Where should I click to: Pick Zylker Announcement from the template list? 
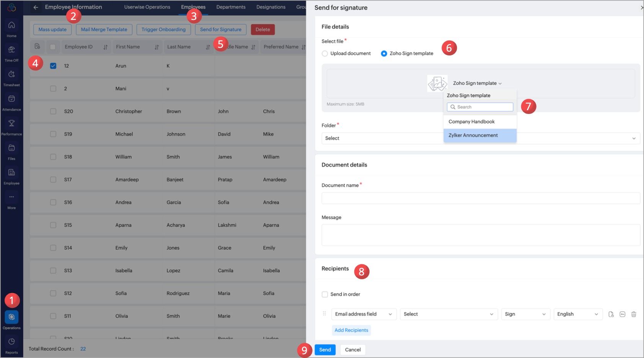click(480, 135)
